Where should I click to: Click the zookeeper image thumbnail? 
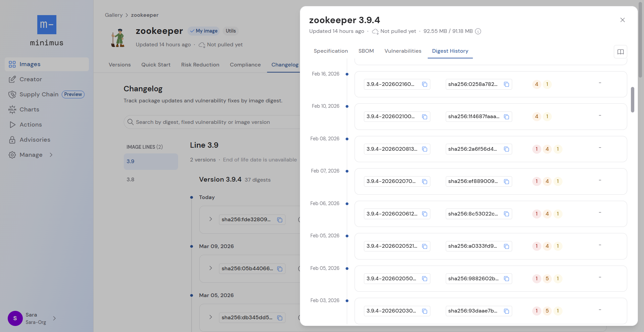coord(118,38)
